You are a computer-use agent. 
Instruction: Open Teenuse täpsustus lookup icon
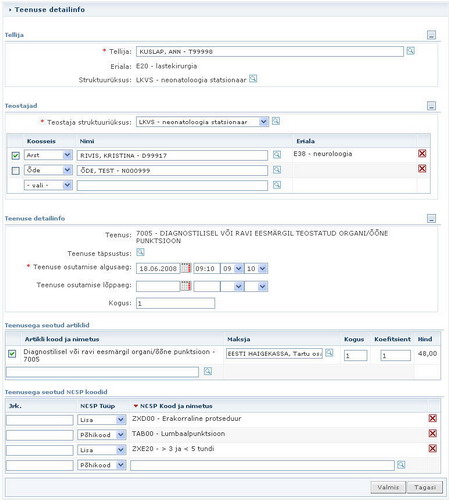(x=140, y=252)
